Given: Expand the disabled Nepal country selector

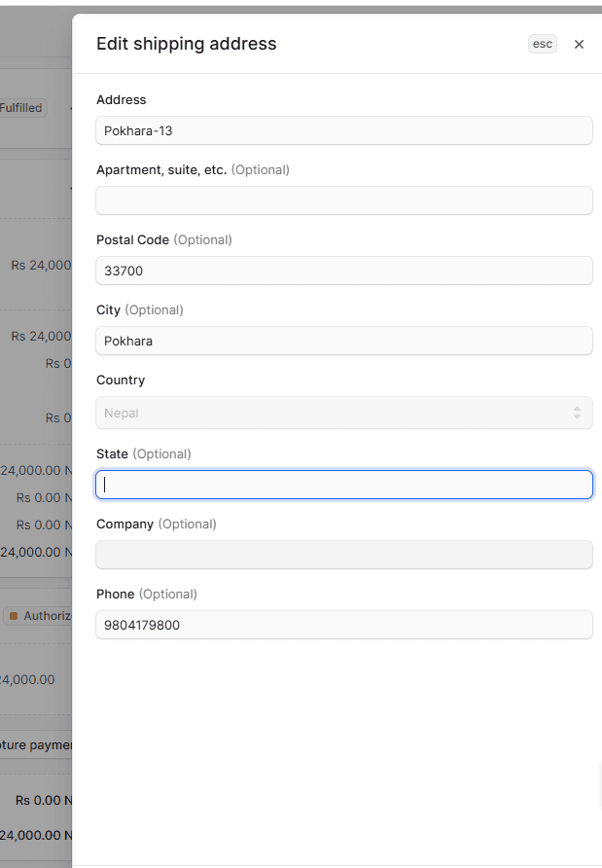Looking at the screenshot, I should coord(343,413).
